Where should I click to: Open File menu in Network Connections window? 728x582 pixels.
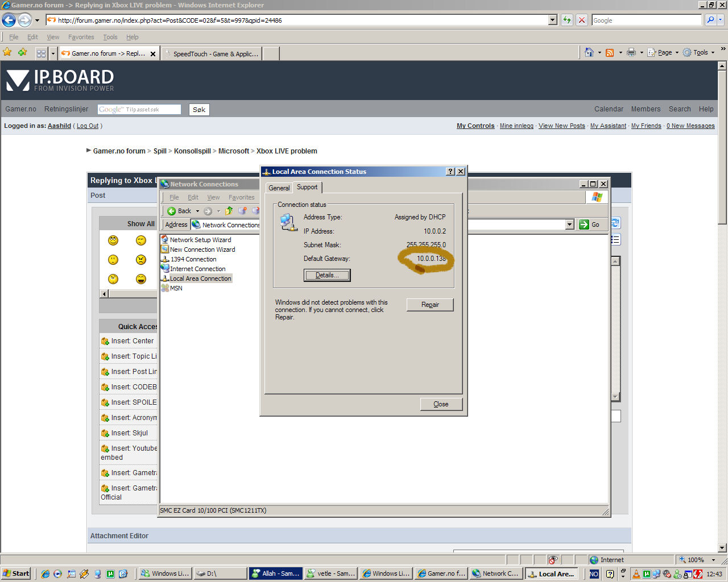click(174, 197)
